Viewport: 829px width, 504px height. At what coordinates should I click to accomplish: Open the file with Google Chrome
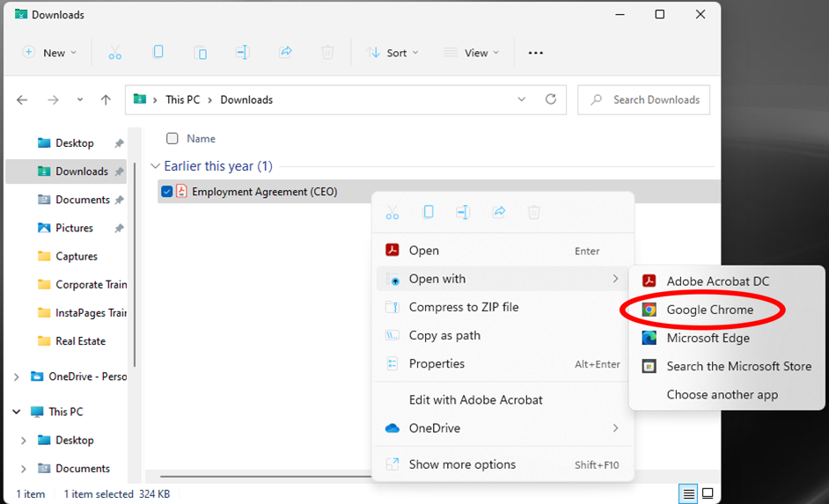coord(727,310)
